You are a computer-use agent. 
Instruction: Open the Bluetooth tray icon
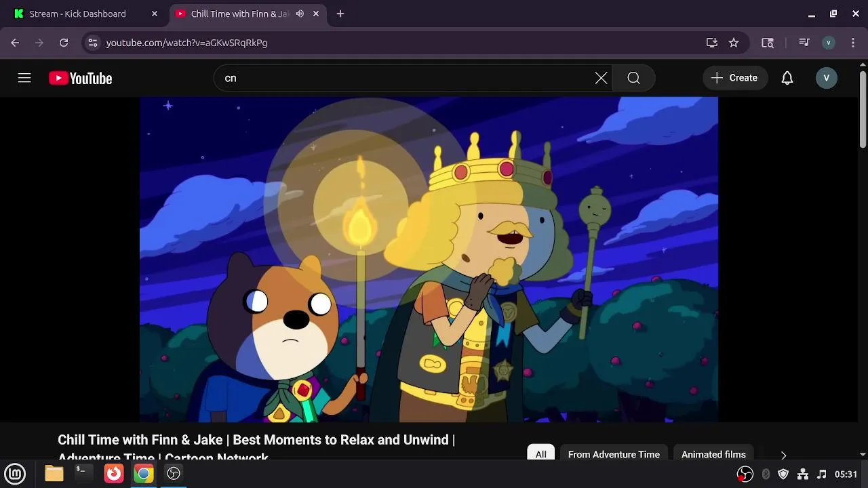(766, 474)
